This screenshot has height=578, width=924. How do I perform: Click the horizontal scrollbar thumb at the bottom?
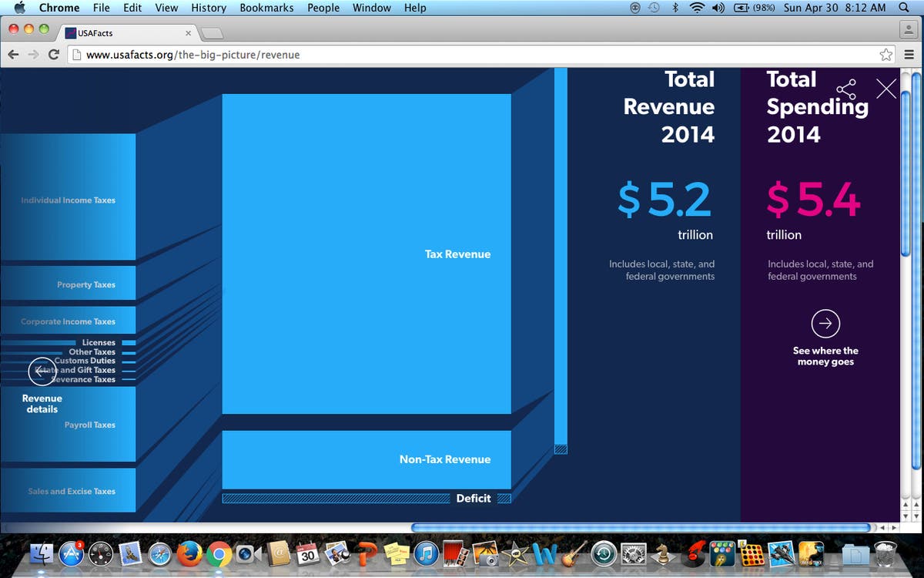click(639, 528)
